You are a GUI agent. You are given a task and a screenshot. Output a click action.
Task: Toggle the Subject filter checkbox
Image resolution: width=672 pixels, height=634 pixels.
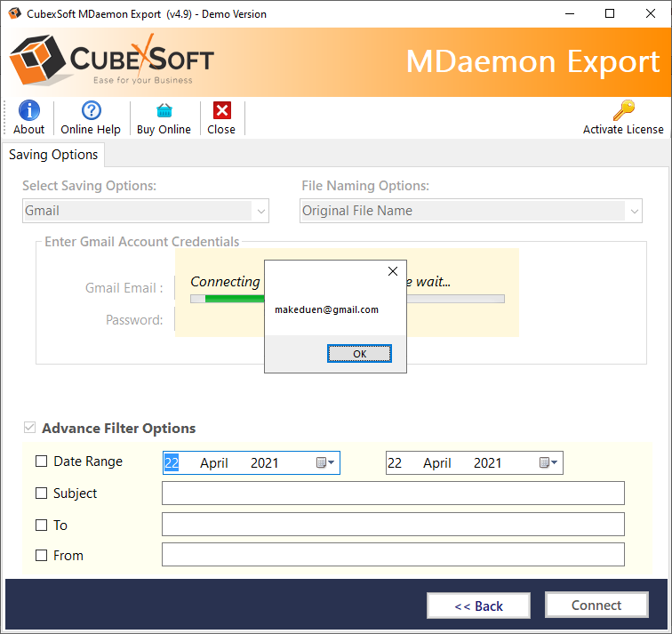click(x=41, y=494)
